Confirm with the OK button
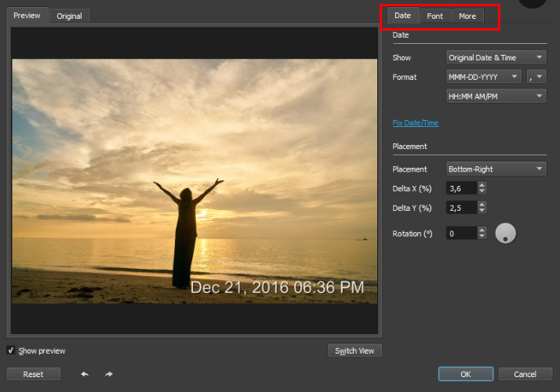This screenshot has height=392, width=560. (466, 374)
